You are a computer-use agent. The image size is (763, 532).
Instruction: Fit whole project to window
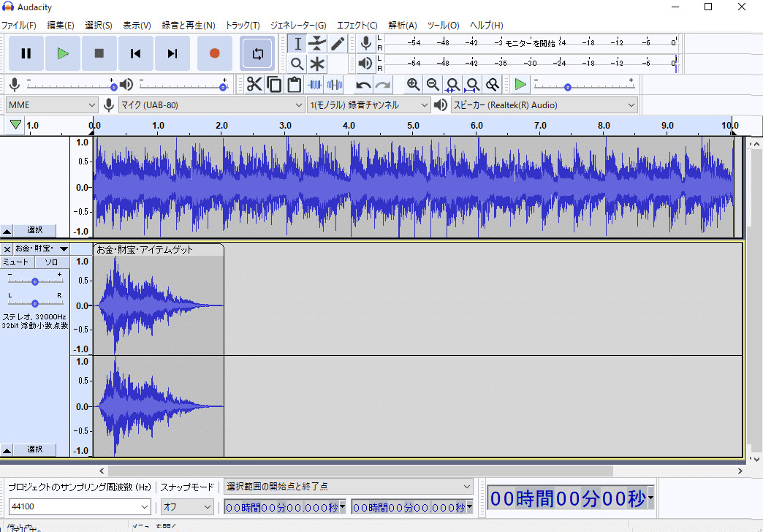(473, 85)
